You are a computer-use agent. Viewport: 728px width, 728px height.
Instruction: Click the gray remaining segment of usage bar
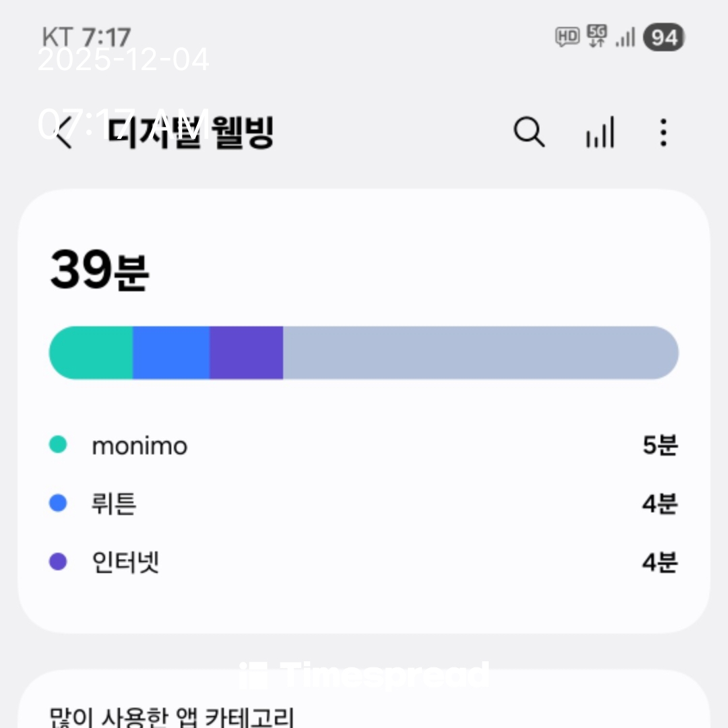click(x=479, y=353)
